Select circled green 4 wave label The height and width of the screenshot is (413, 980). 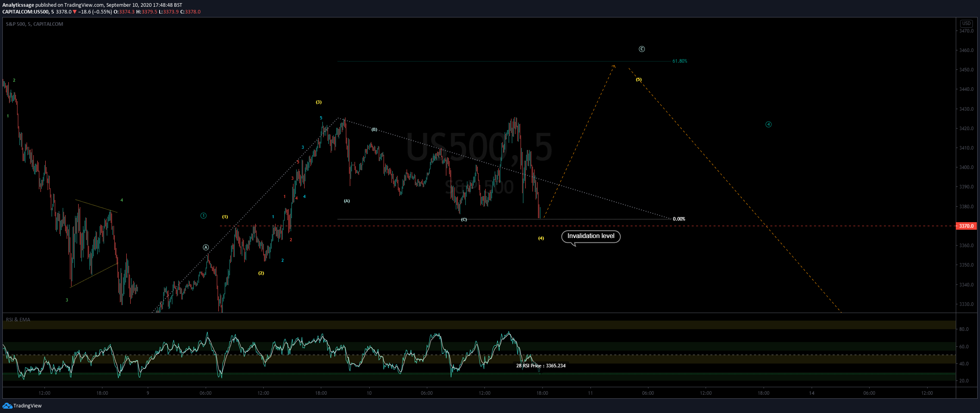768,125
